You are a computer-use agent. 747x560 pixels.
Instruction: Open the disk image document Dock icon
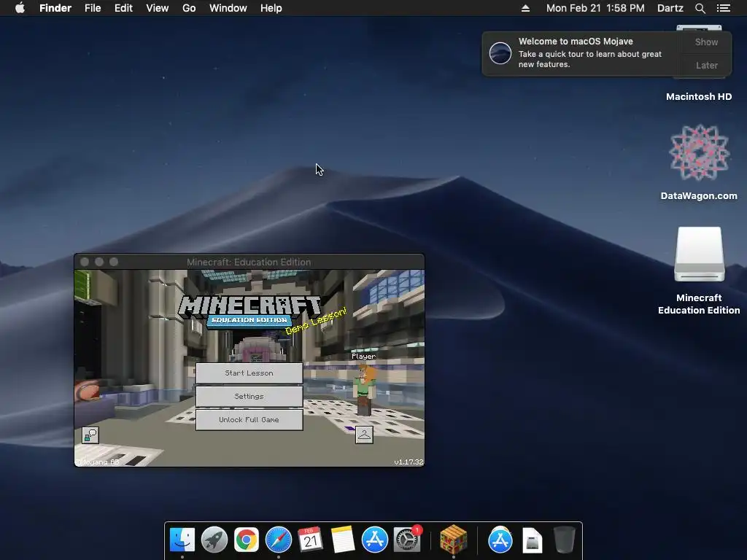(x=532, y=540)
